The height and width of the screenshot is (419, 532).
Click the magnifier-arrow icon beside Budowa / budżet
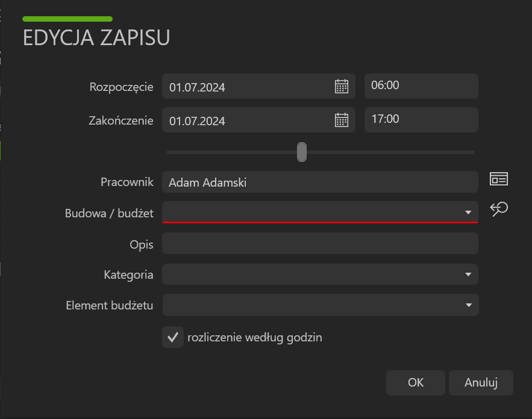[x=499, y=209]
